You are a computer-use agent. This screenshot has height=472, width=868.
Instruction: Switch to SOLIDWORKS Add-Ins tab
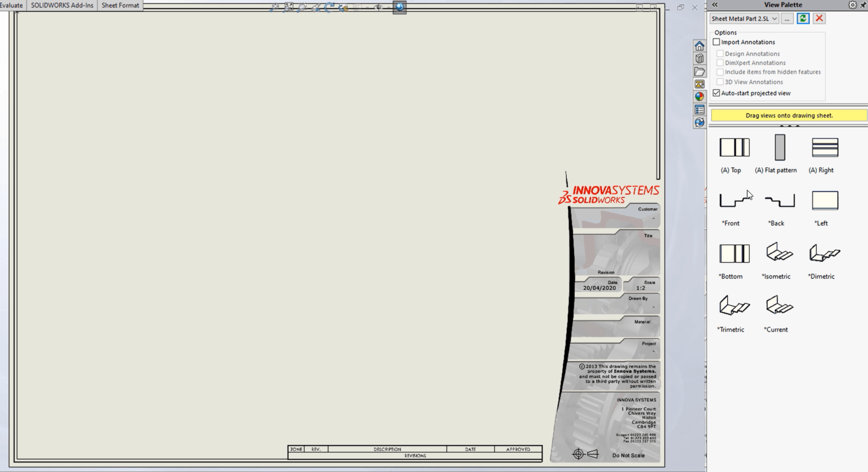(x=62, y=5)
